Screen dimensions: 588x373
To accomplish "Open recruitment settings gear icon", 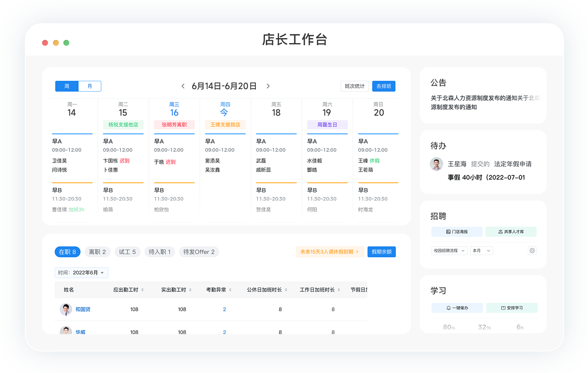I will [x=532, y=251].
